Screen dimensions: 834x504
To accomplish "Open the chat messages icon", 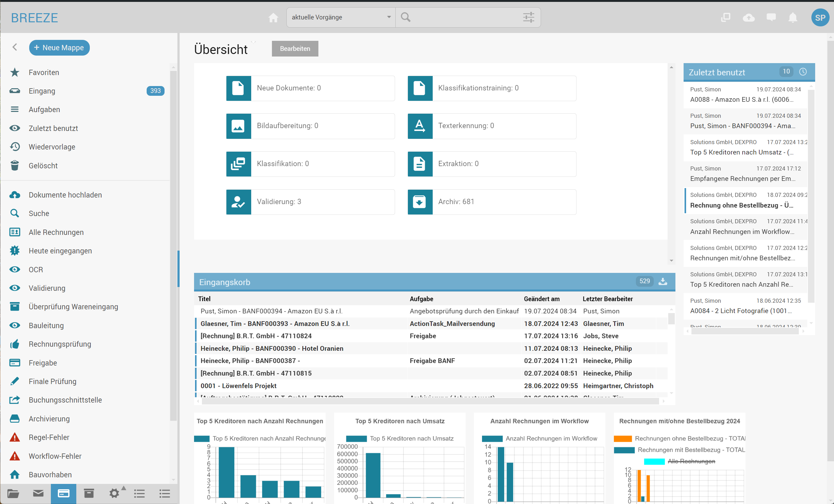I will [771, 17].
